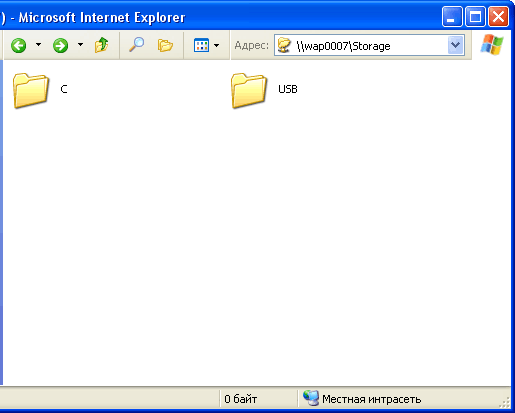Screen dimensions: 515x413
Task: Select the USB folder
Action: tap(264, 90)
